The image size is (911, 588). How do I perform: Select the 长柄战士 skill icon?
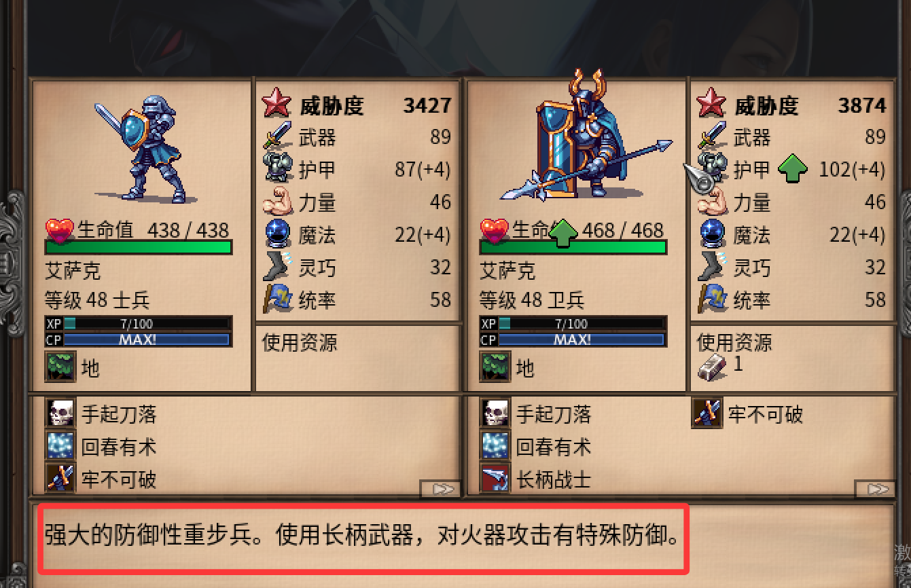[x=495, y=479]
